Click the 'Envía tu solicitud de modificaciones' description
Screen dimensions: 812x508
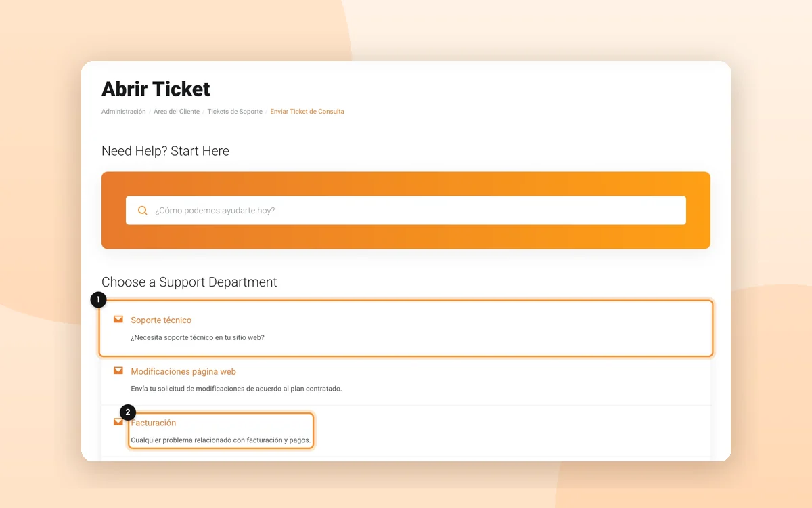pyautogui.click(x=236, y=389)
